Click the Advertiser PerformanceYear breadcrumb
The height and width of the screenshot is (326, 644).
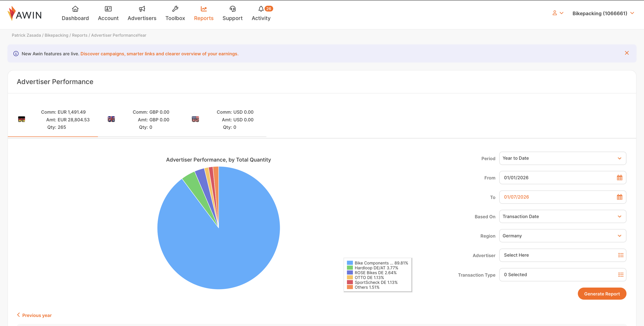(119, 35)
